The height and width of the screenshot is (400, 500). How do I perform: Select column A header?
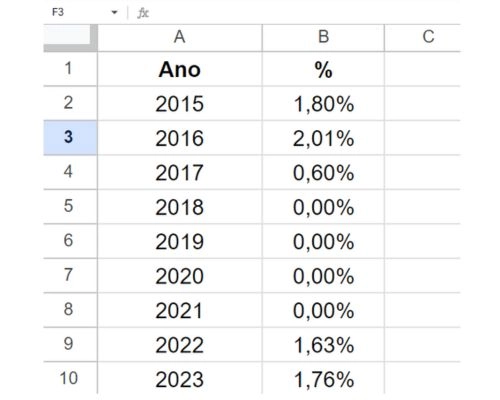(x=180, y=37)
